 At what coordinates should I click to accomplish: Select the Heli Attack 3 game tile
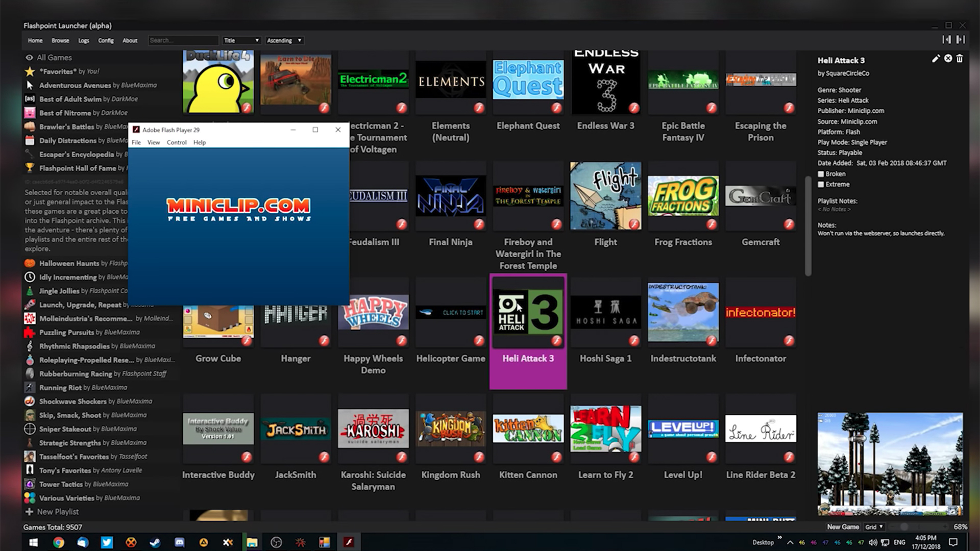528,332
